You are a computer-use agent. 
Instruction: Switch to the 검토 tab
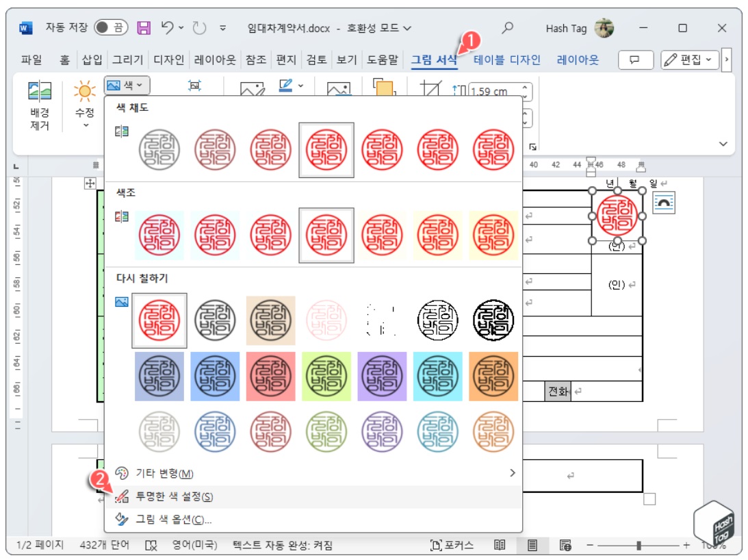(x=316, y=60)
